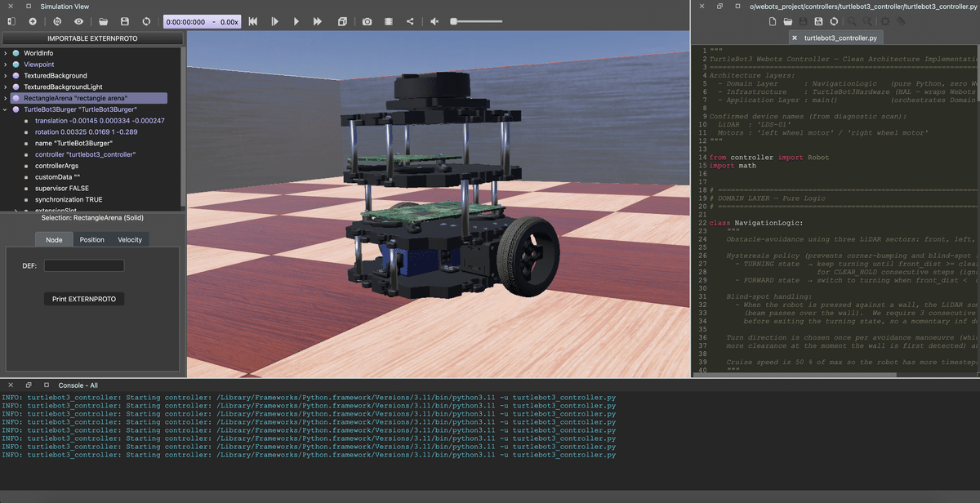The image size is (980, 503).
Task: Select TexturedBackgroundLight tree node
Action: click(63, 87)
